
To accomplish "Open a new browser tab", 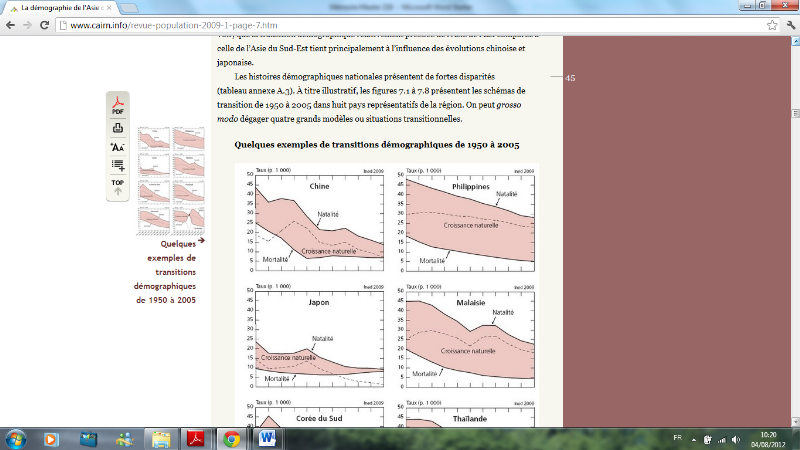I will 129,8.
